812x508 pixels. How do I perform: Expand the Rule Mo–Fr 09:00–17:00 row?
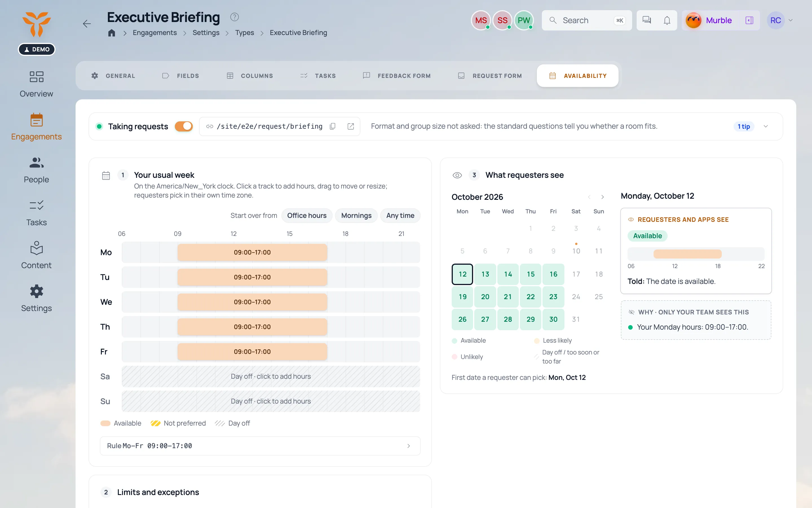pyautogui.click(x=260, y=446)
